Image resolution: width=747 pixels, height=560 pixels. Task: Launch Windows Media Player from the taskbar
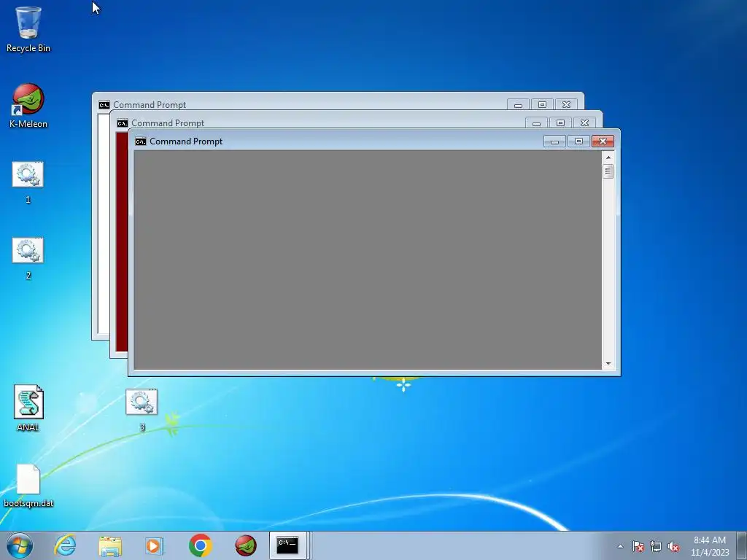point(155,545)
